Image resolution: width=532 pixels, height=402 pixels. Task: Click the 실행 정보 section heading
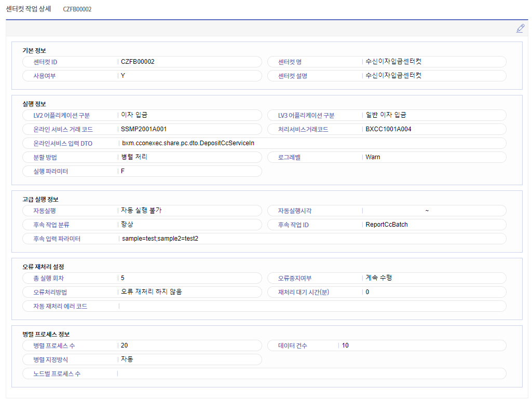tap(34, 104)
